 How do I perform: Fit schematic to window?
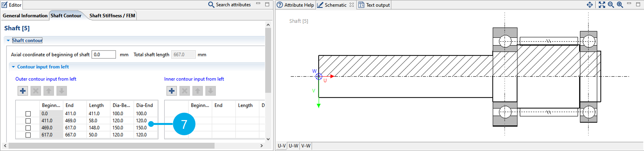tap(602, 5)
